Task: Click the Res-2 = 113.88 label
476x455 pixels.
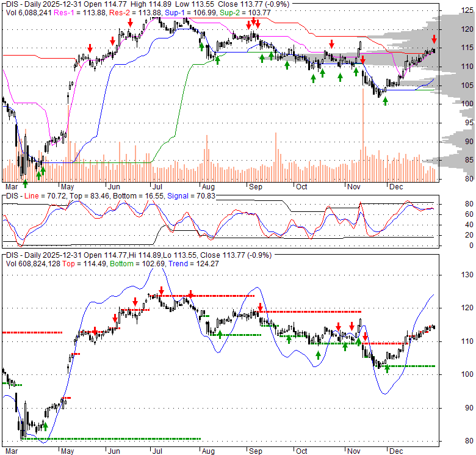Action: click(135, 12)
